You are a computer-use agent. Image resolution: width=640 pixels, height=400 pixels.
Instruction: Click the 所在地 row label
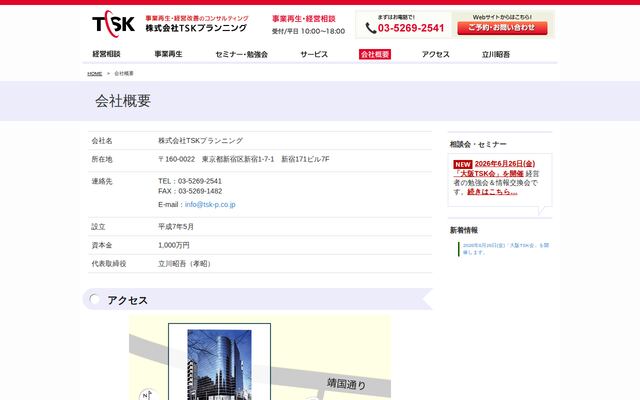click(x=102, y=159)
